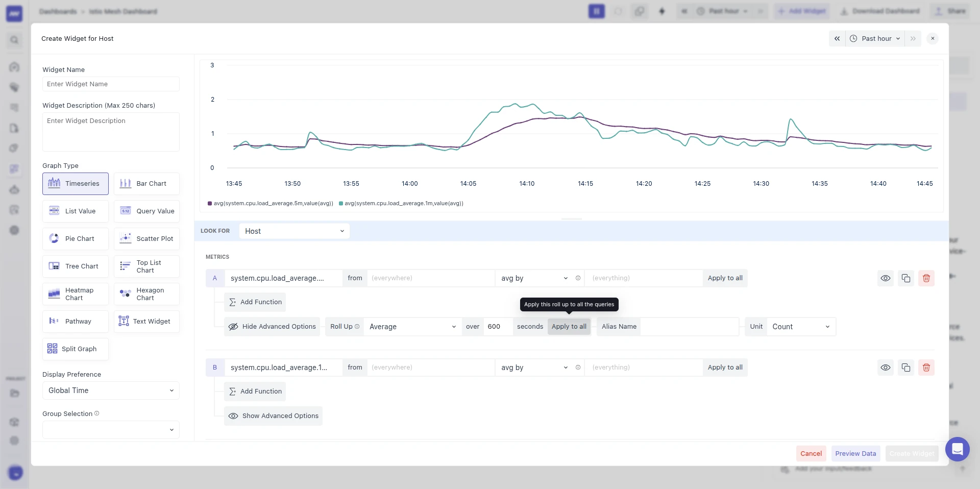Open query A avg by dropdown
This screenshot has width=980, height=489.
tap(534, 278)
